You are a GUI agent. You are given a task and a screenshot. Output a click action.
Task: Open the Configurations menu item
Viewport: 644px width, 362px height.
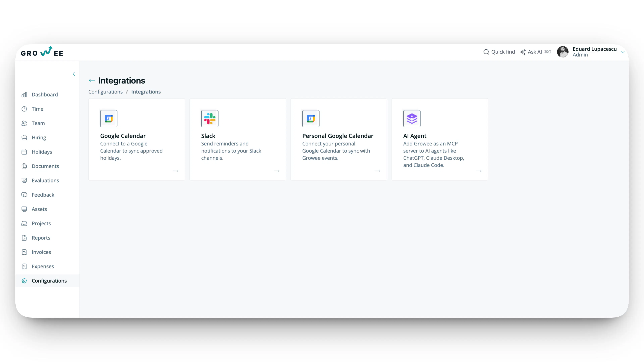(49, 281)
